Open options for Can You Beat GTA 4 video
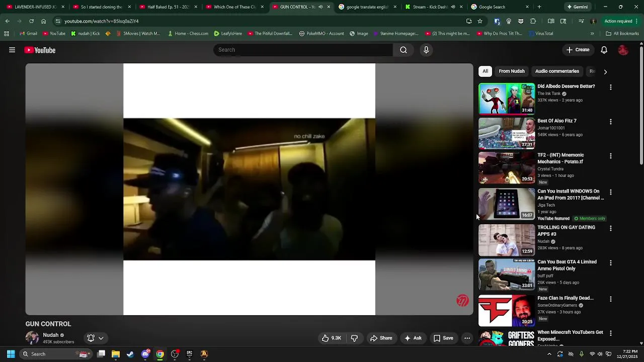This screenshot has width=644, height=362. 611,263
